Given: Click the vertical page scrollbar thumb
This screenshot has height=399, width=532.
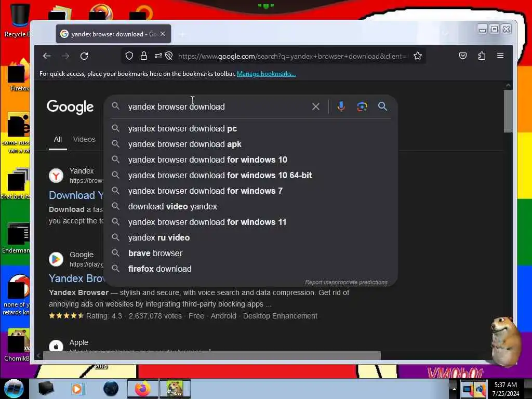Looking at the screenshot, I should (508, 111).
